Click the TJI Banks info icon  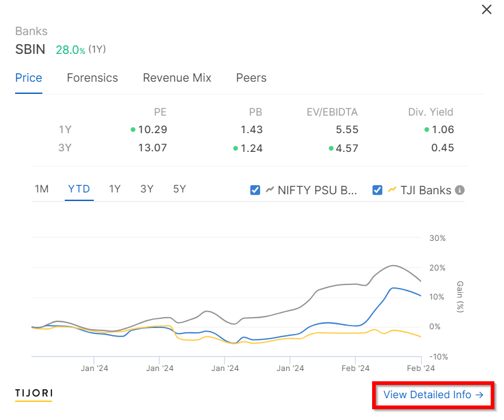460,190
